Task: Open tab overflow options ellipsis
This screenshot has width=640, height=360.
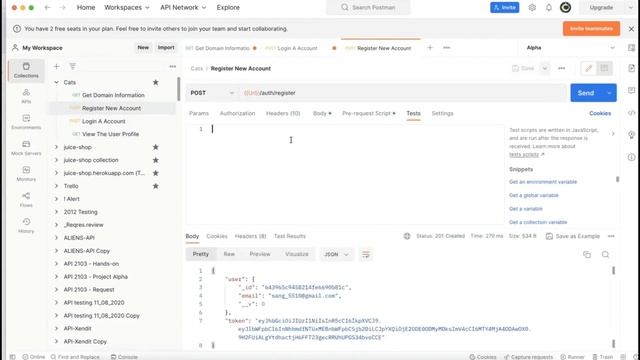Action: click(447, 48)
